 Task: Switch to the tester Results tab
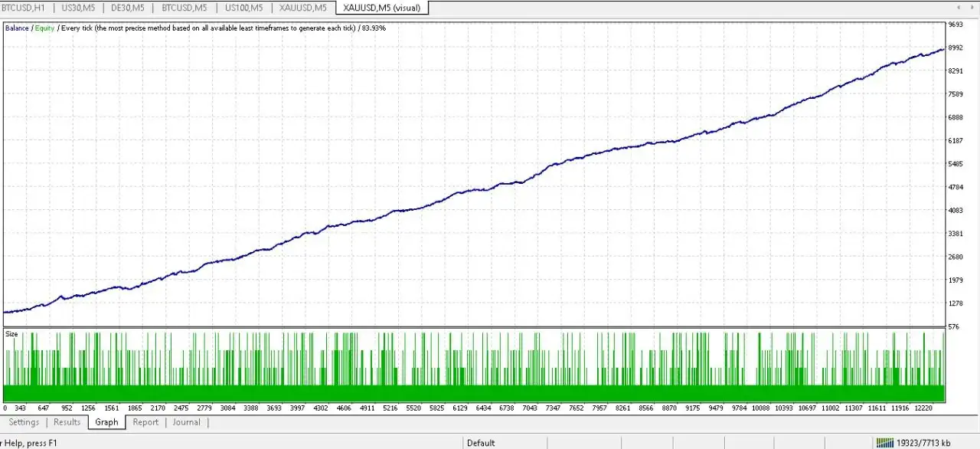67,422
